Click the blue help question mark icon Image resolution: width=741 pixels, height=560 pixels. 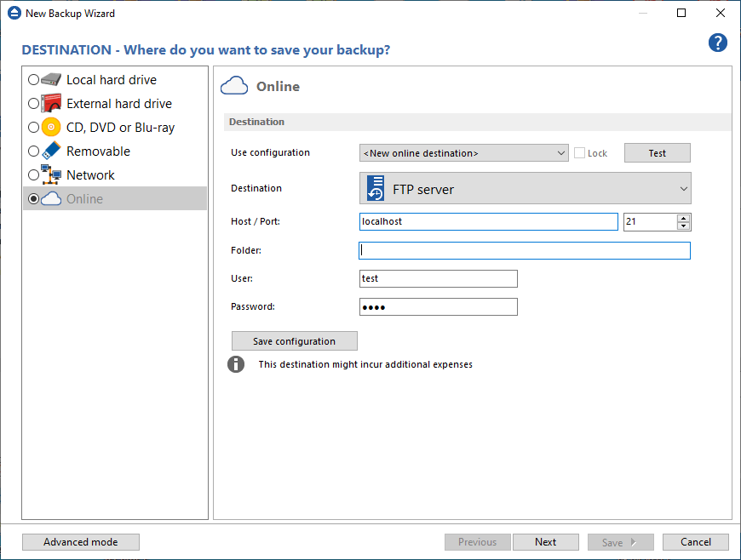point(717,43)
